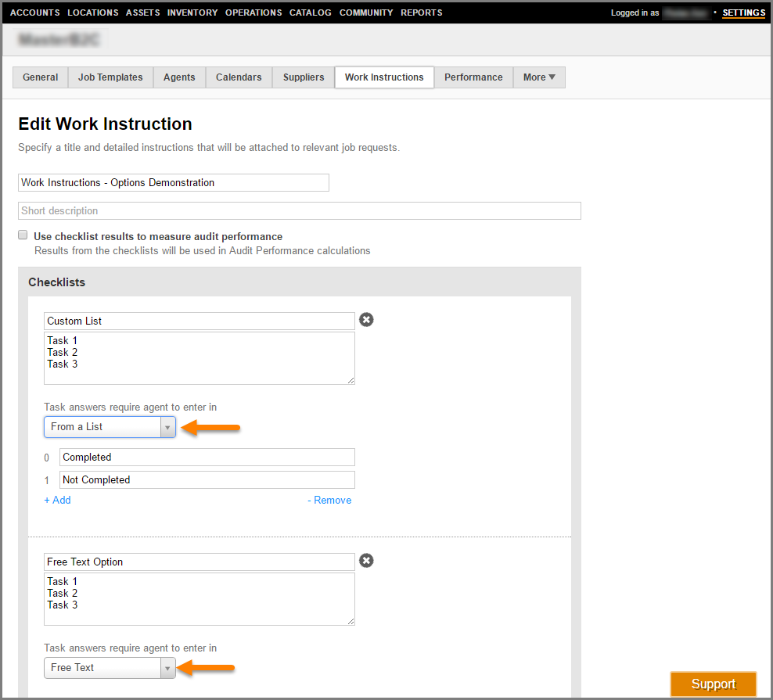
Task: Click the + Add link
Action: 57,501
